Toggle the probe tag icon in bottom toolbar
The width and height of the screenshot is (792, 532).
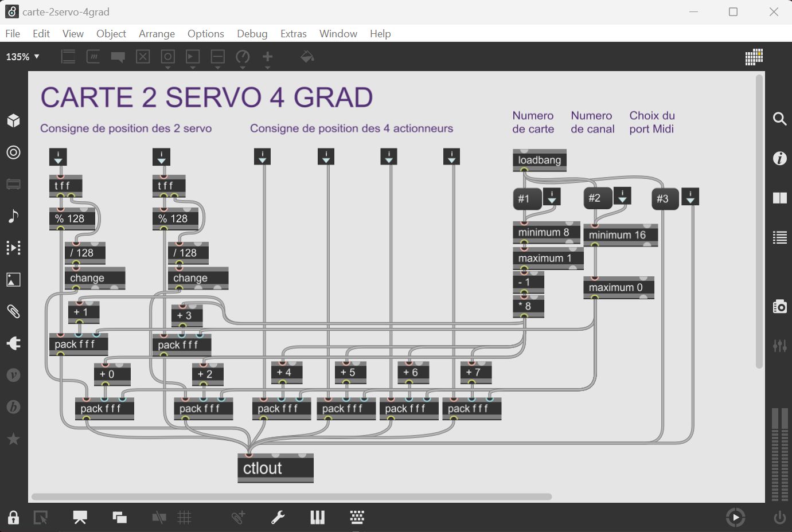238,518
